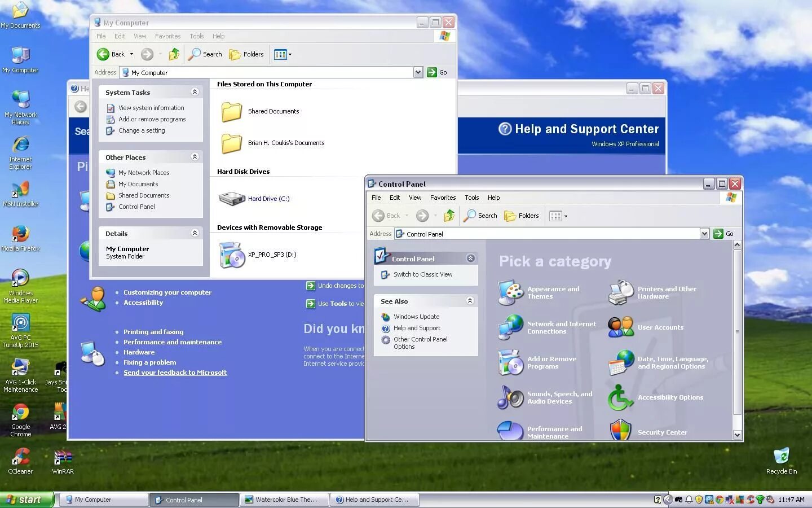This screenshot has height=508, width=812.
Task: Open File menu in Control Panel
Action: [x=376, y=198]
